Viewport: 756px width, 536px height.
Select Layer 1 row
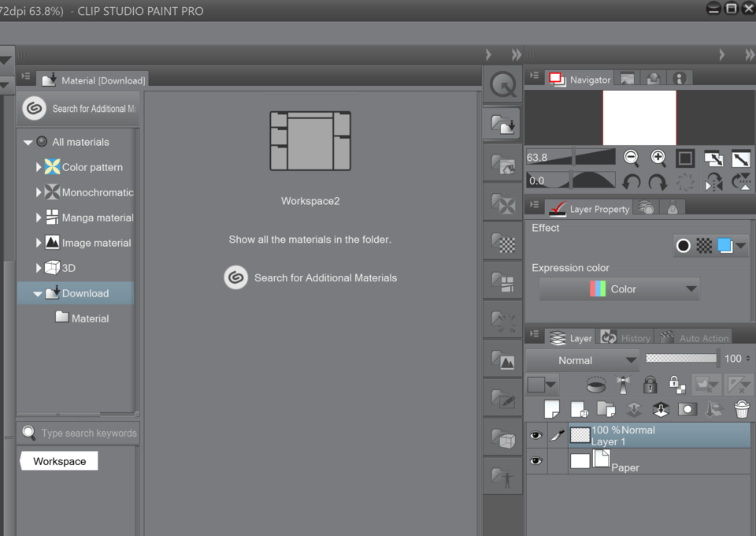coord(660,436)
